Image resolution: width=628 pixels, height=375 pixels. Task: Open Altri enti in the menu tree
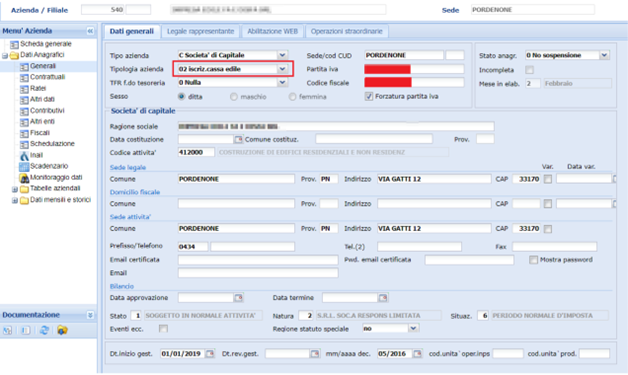click(x=42, y=121)
